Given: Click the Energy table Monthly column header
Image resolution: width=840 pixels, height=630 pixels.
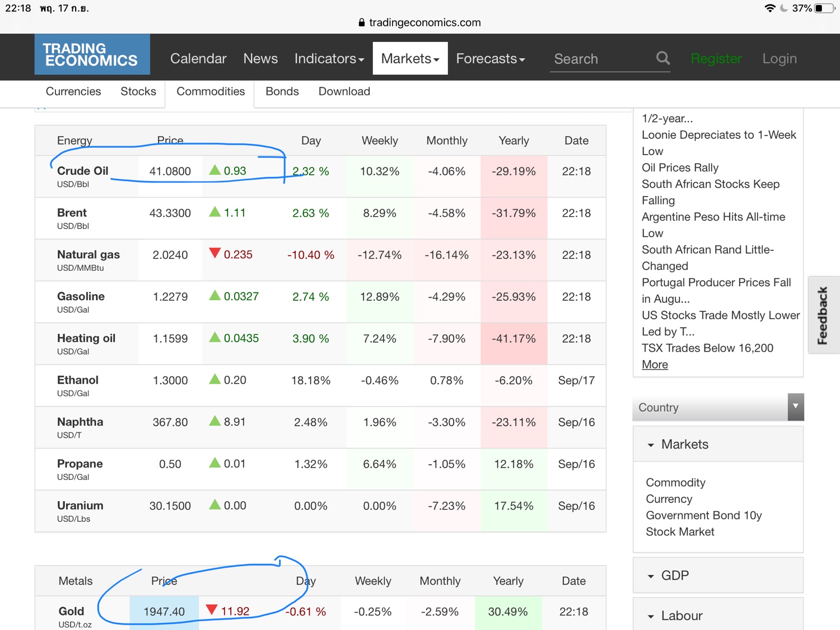Looking at the screenshot, I should tap(447, 141).
